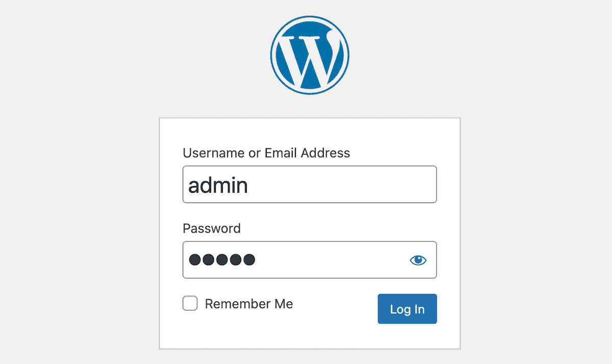612x364 pixels.
Task: Click the Password label text
Action: [211, 228]
